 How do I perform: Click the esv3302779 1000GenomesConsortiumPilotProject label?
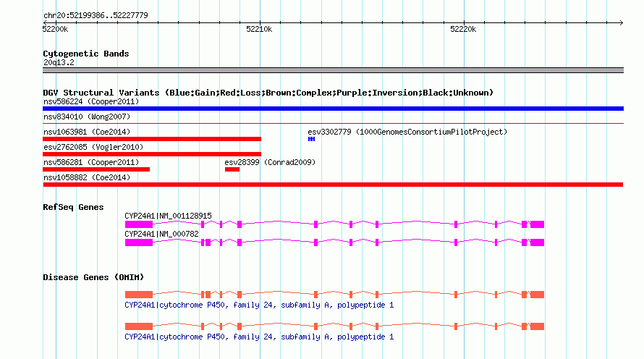pyautogui.click(x=407, y=132)
